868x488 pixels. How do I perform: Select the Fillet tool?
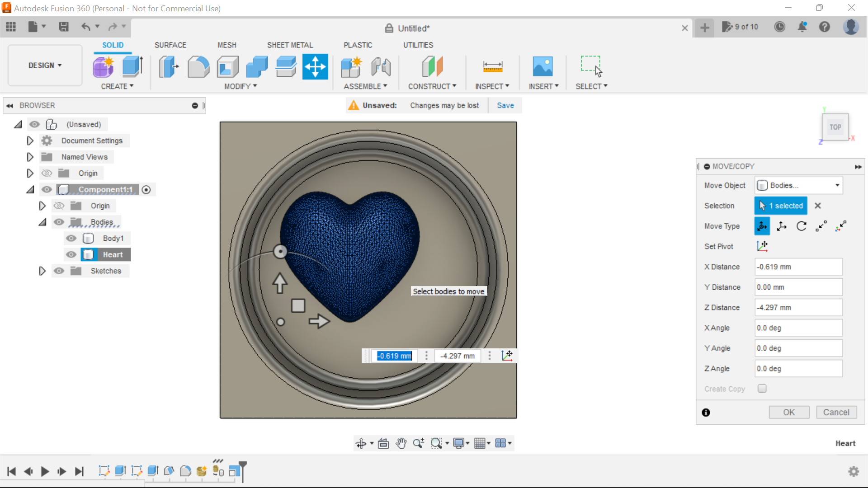point(198,66)
